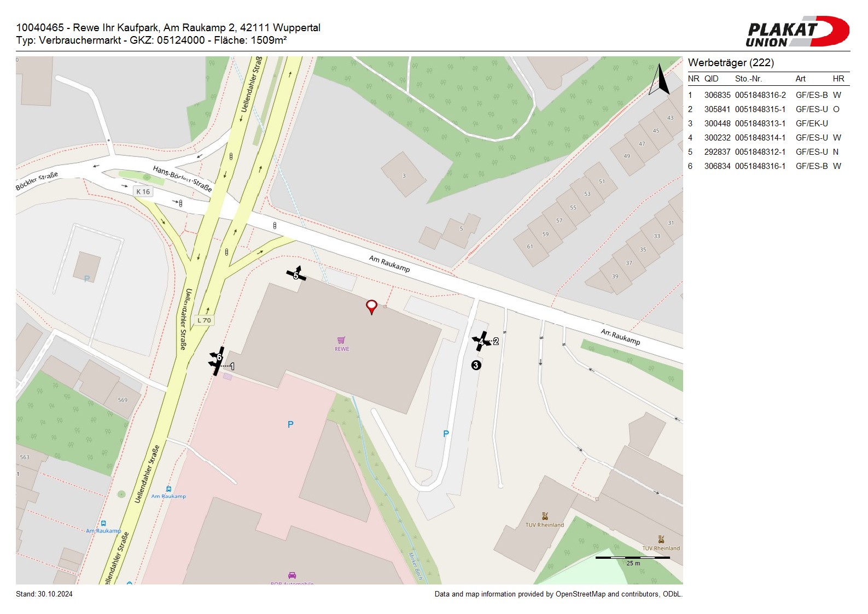Click the parking P symbol east of REWE
The image size is (868, 614).
click(446, 434)
